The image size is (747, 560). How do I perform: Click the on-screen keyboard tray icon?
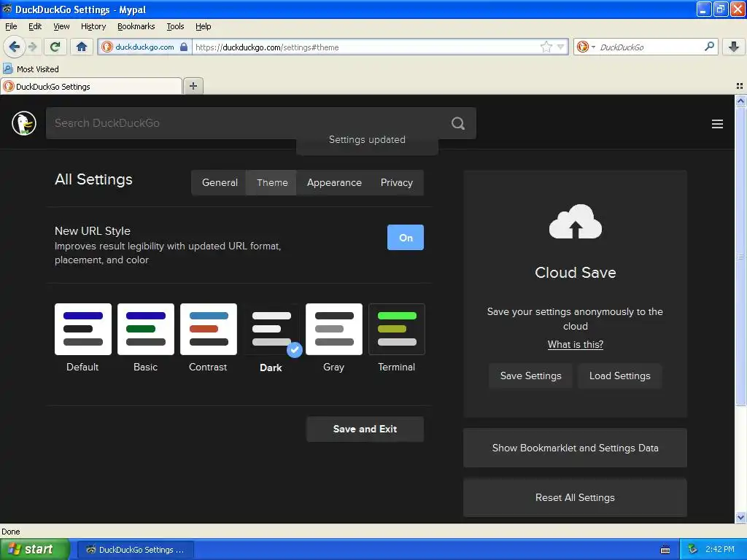pos(665,550)
